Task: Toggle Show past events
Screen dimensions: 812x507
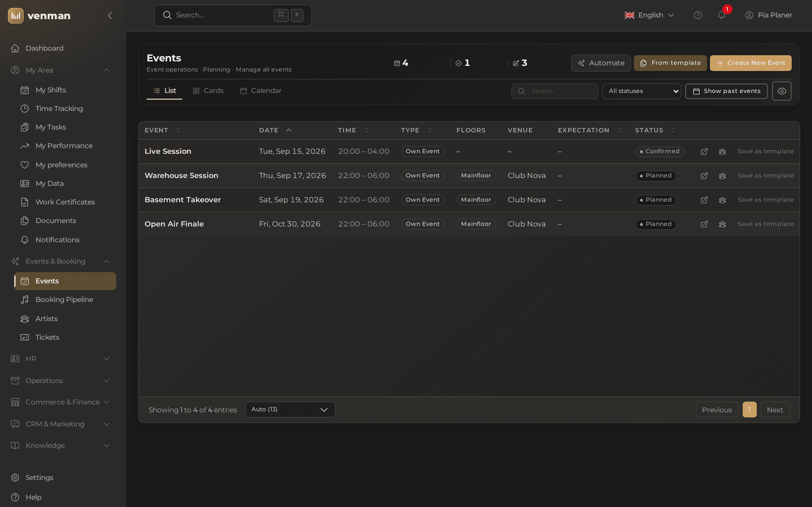Action: 727,91
